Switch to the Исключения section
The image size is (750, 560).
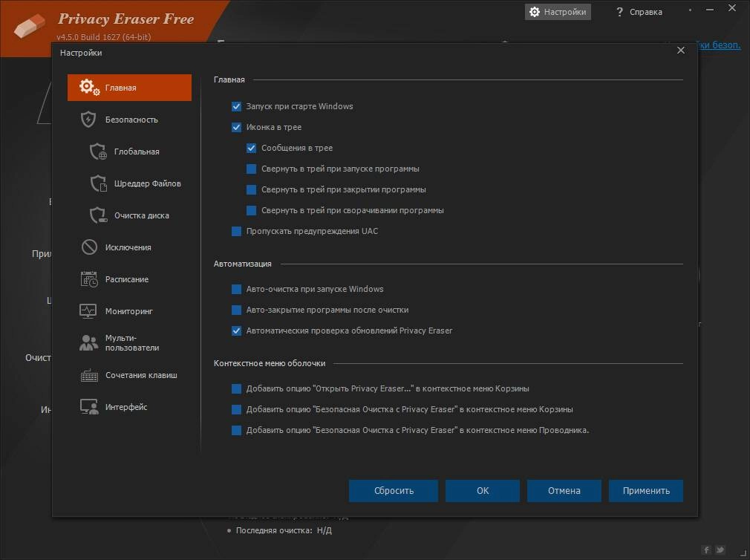pyautogui.click(x=129, y=247)
